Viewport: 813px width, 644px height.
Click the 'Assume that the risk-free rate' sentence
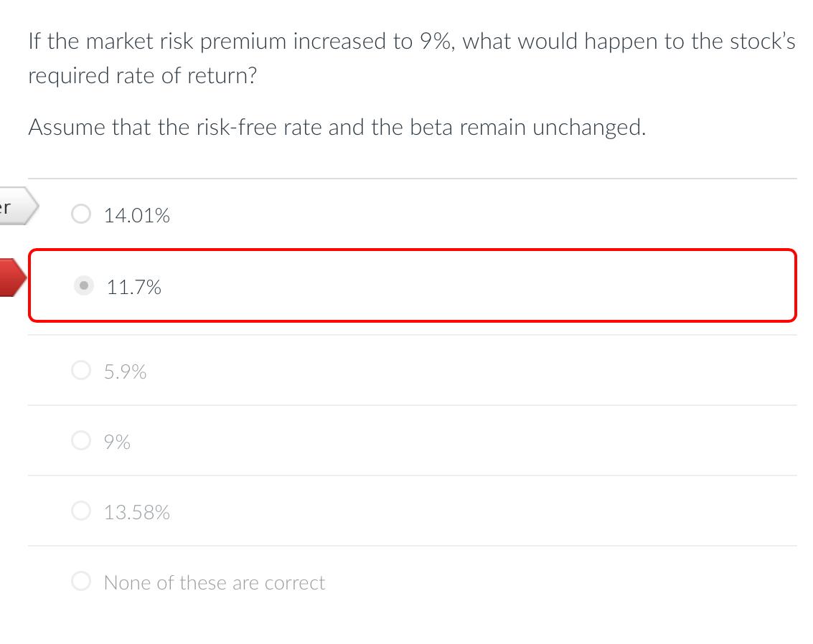[x=337, y=127]
